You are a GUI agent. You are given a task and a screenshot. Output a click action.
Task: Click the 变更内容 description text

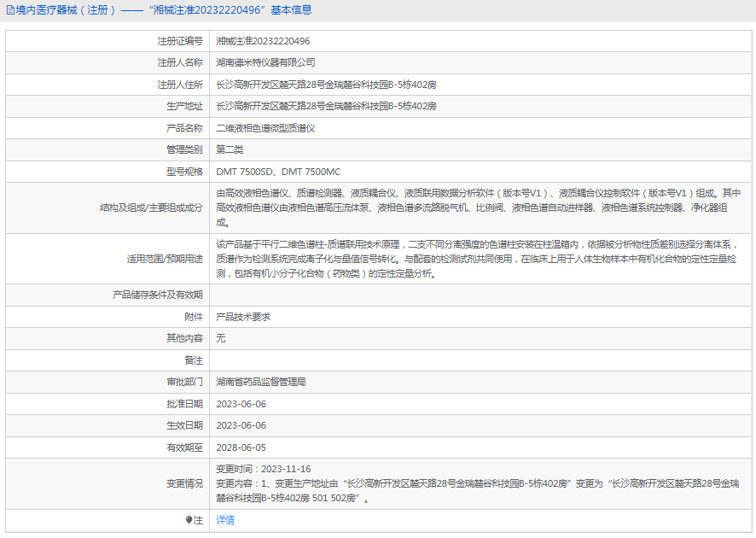coord(477,491)
